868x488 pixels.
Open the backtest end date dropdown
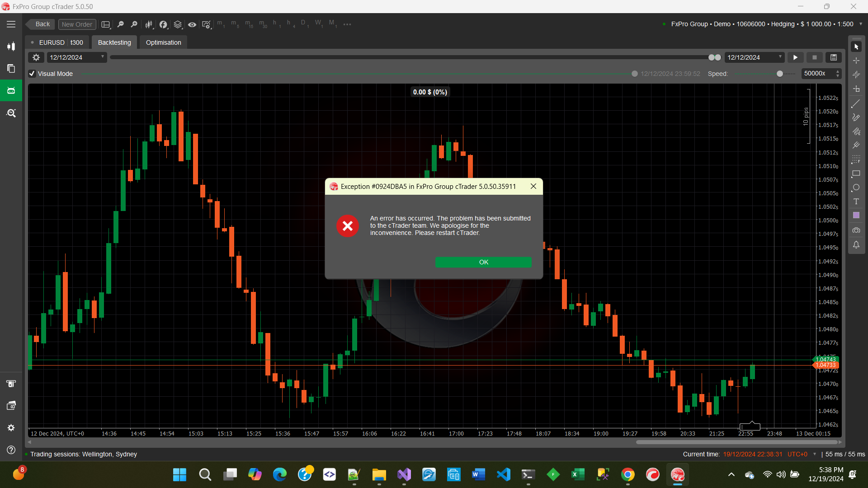click(x=754, y=57)
